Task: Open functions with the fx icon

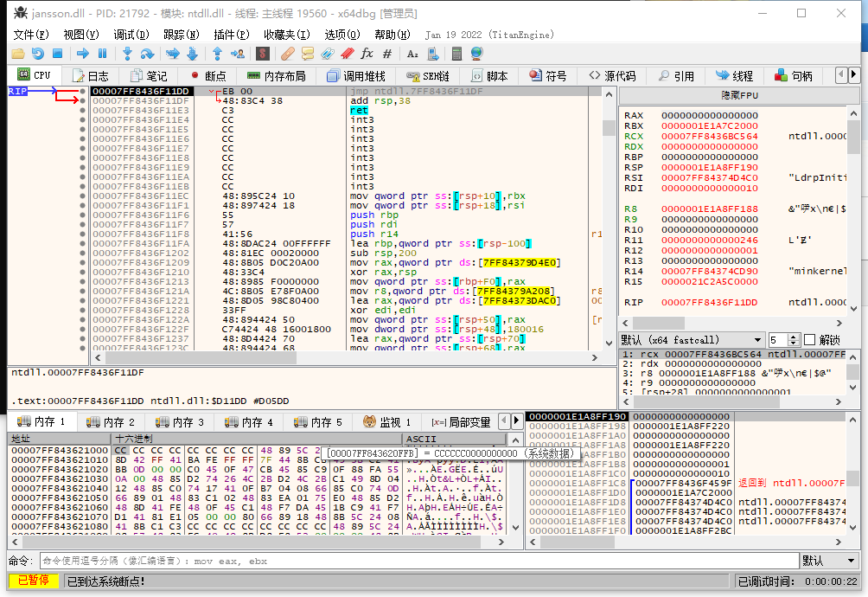Action: tap(367, 54)
